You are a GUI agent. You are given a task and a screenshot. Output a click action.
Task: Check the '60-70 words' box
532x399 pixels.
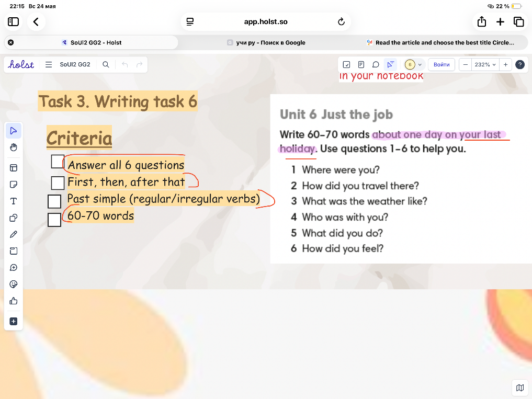[x=54, y=220]
